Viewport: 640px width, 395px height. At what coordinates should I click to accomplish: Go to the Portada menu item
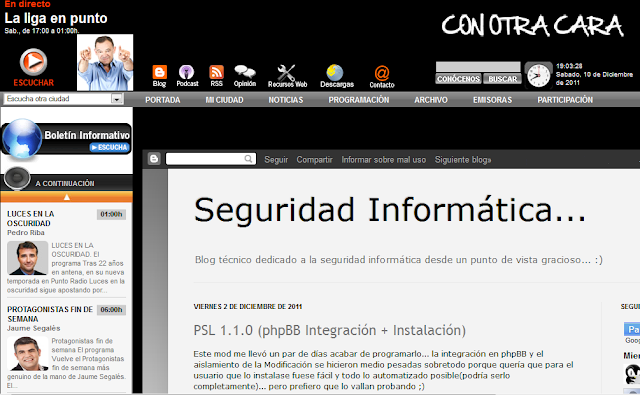(x=162, y=100)
